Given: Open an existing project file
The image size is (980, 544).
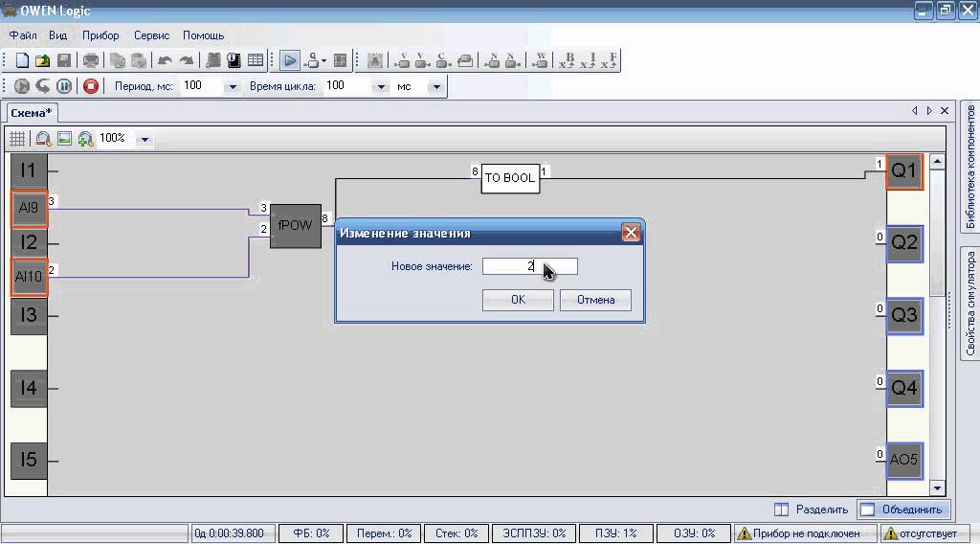Looking at the screenshot, I should tap(42, 60).
